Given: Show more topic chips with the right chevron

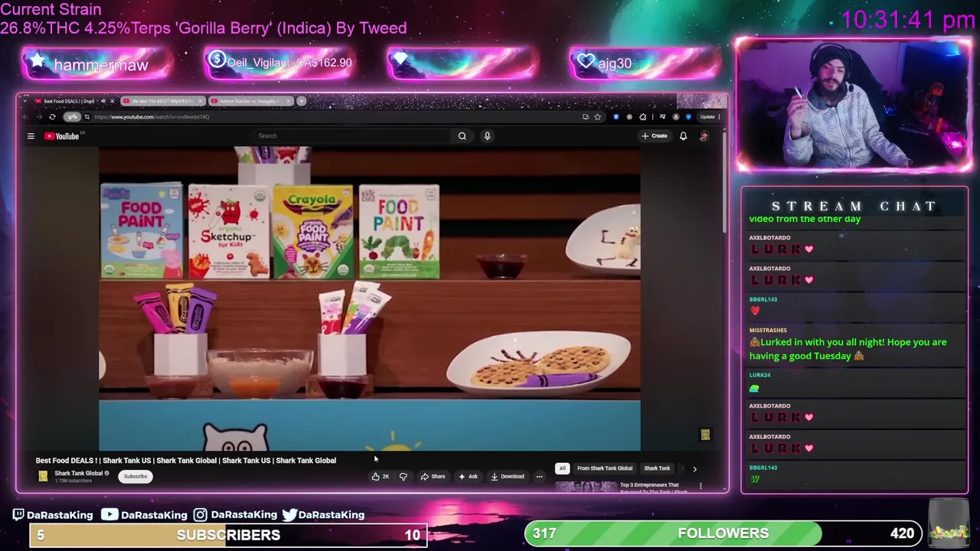Looking at the screenshot, I should pos(694,468).
